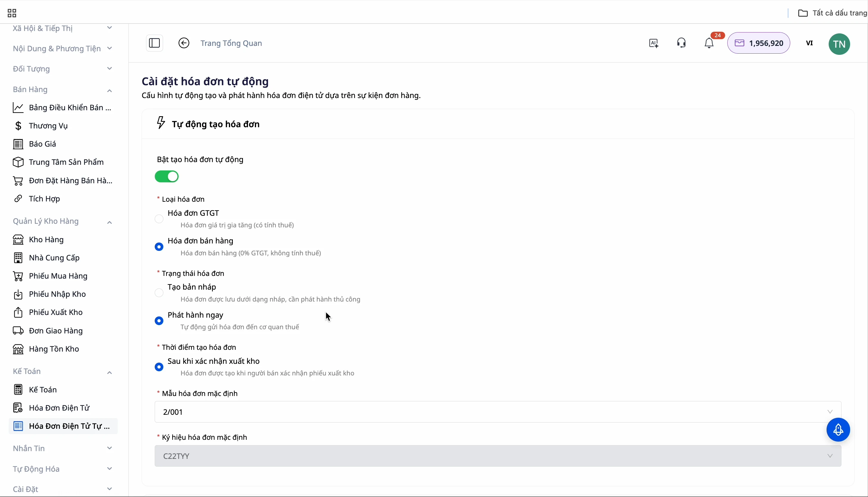Click the TN user avatar
Screen dimensions: 868x497
point(839,44)
